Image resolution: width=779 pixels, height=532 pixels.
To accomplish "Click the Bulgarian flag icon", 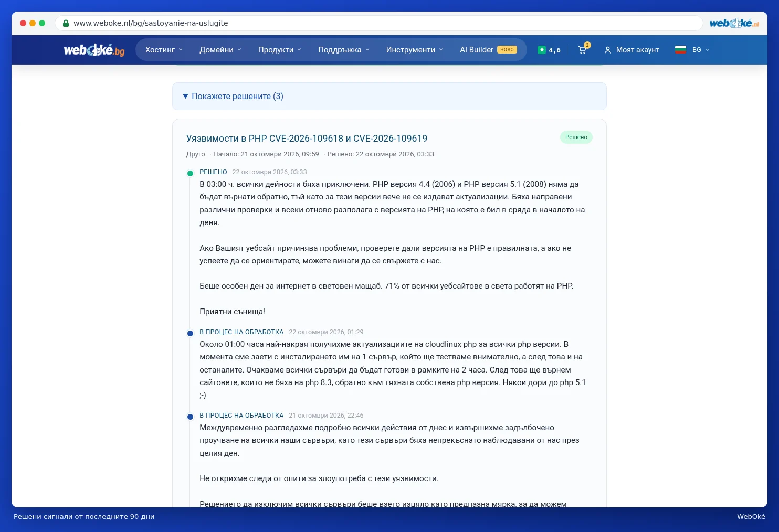I will point(680,50).
